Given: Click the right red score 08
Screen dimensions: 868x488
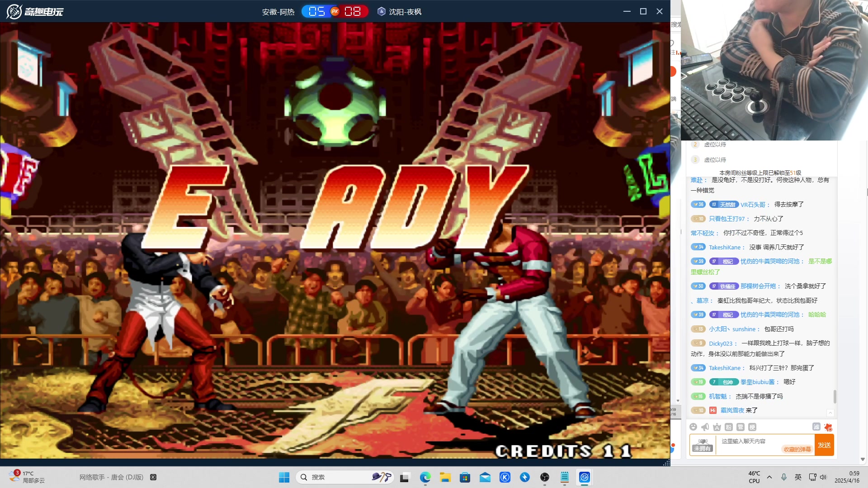Looking at the screenshot, I should tap(353, 11).
